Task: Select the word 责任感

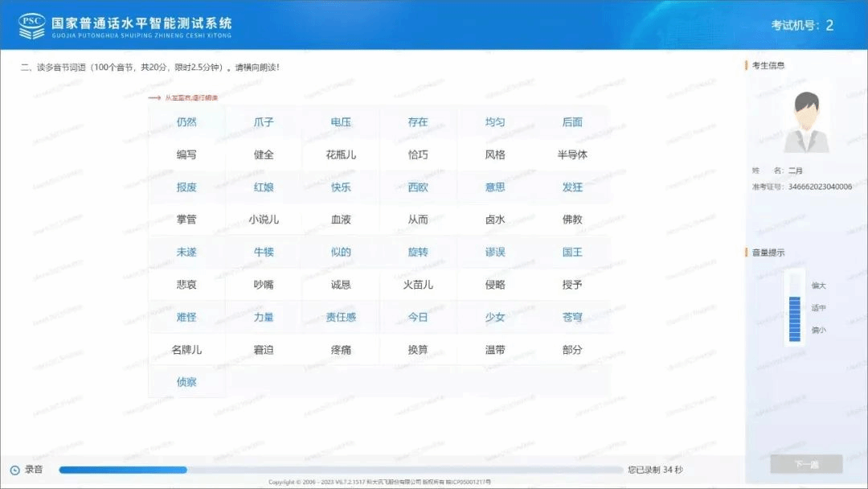Action: click(341, 317)
